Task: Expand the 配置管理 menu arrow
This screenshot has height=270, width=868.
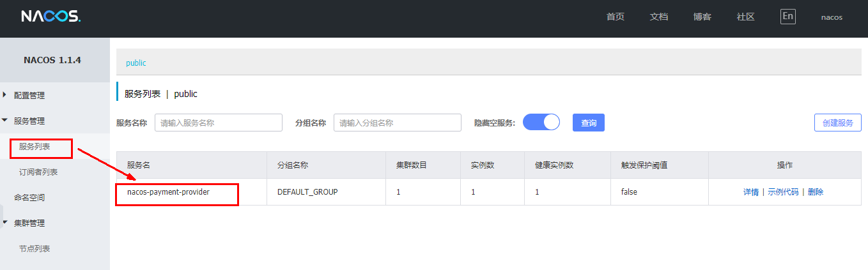Action: [5, 95]
